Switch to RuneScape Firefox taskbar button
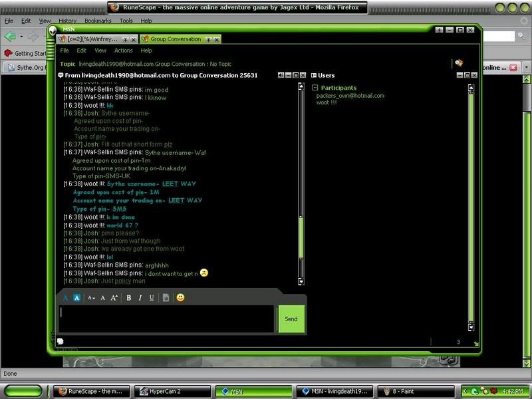Image resolution: width=532 pixels, height=399 pixels. 92,391
